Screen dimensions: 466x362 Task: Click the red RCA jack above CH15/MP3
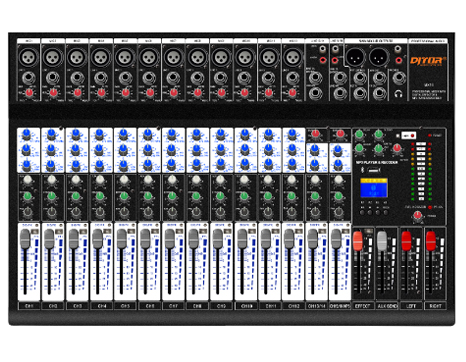point(335,60)
